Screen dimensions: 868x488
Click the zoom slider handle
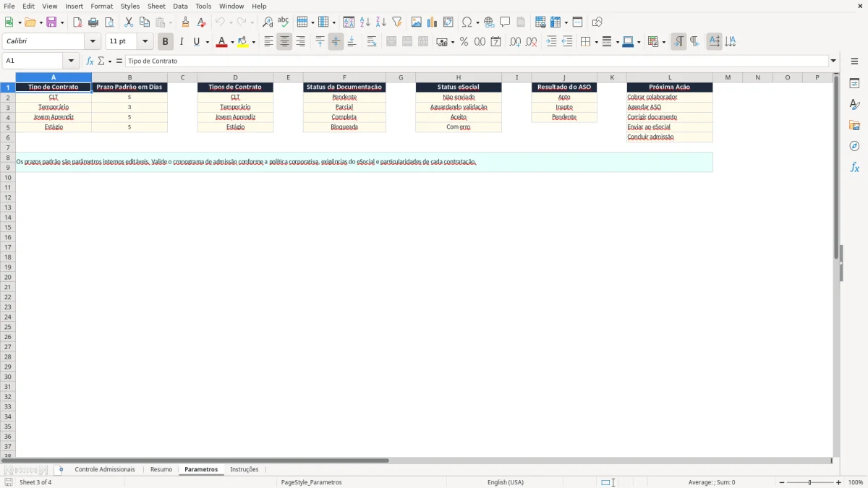(x=810, y=482)
